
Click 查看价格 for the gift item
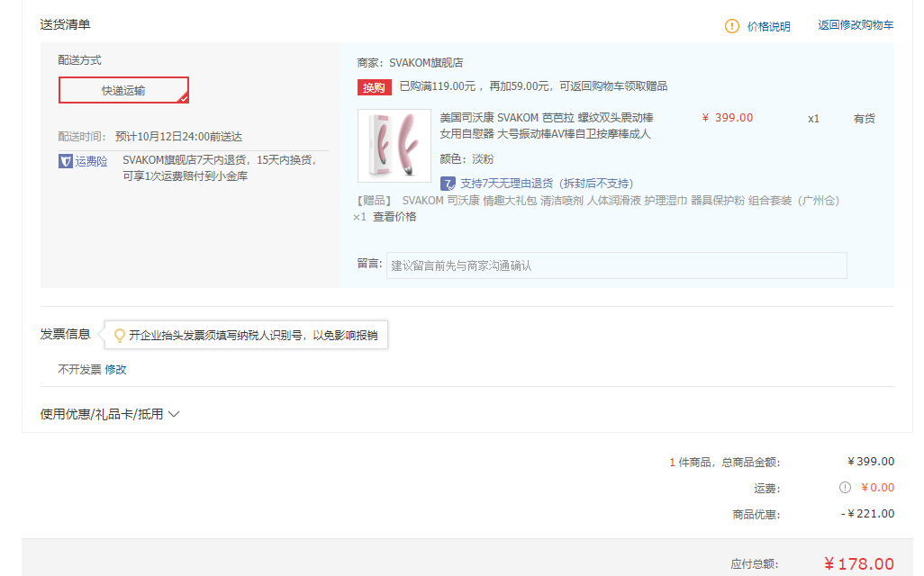(394, 217)
